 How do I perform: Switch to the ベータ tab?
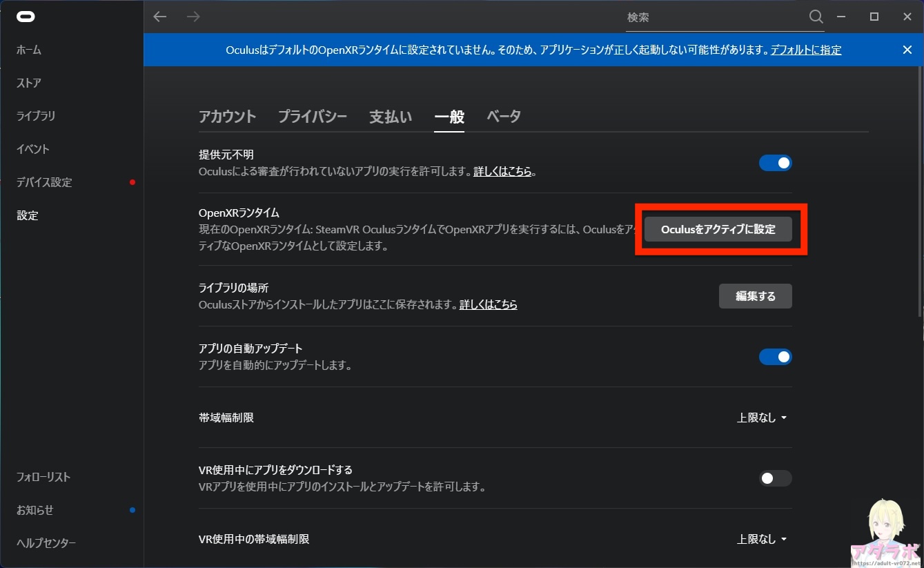(503, 117)
